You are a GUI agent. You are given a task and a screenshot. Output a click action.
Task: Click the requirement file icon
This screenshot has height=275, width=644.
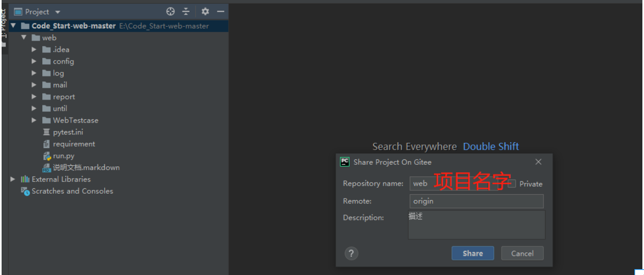(47, 143)
